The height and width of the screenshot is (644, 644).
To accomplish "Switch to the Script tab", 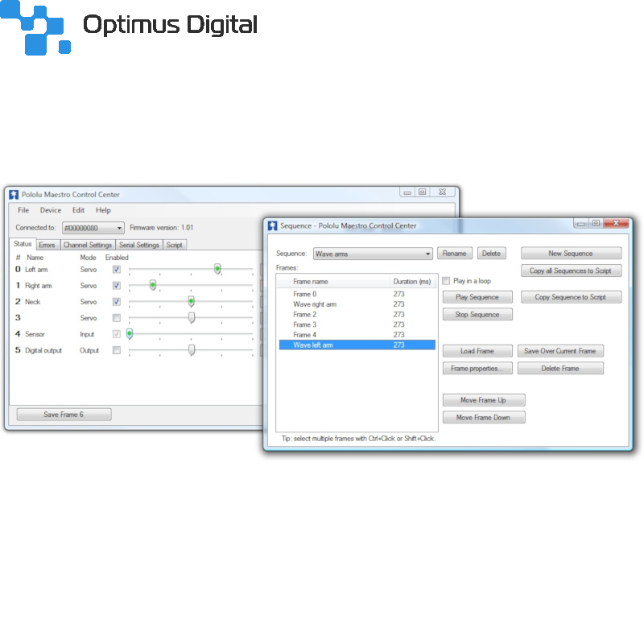I will point(174,246).
